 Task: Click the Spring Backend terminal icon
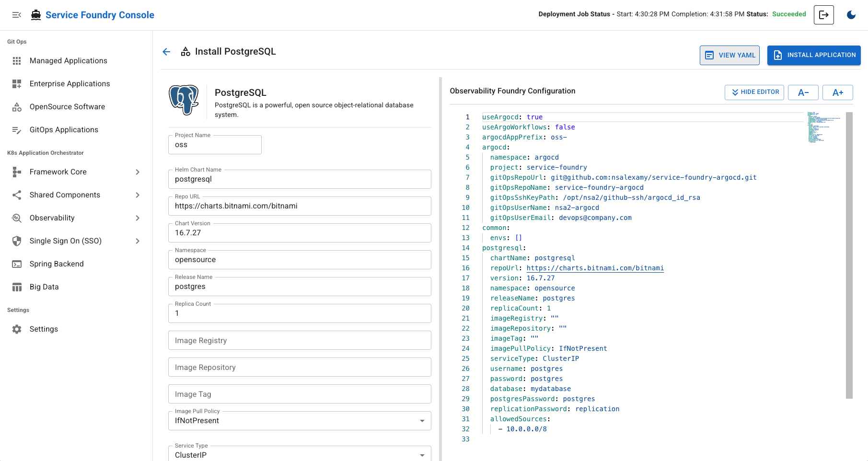(17, 264)
